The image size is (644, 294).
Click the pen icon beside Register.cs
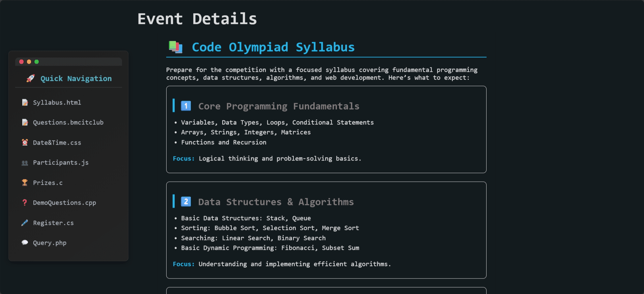[25, 223]
